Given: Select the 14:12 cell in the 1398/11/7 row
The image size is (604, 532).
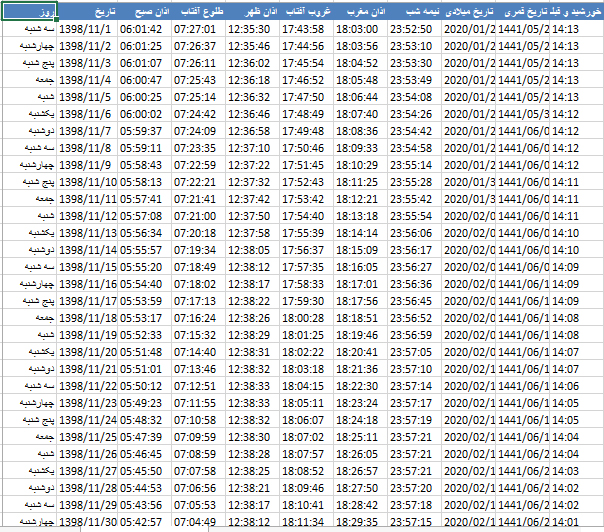Looking at the screenshot, I should click(576, 131).
